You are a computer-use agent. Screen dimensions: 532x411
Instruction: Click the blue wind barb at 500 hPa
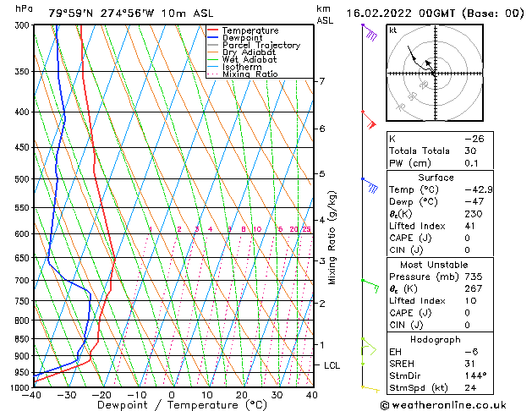[x=370, y=185]
